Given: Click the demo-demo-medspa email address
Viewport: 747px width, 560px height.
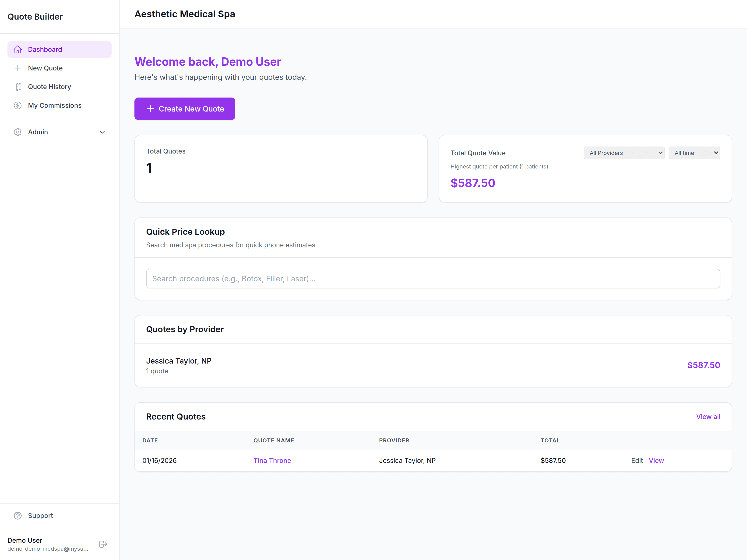Looking at the screenshot, I should point(48,549).
